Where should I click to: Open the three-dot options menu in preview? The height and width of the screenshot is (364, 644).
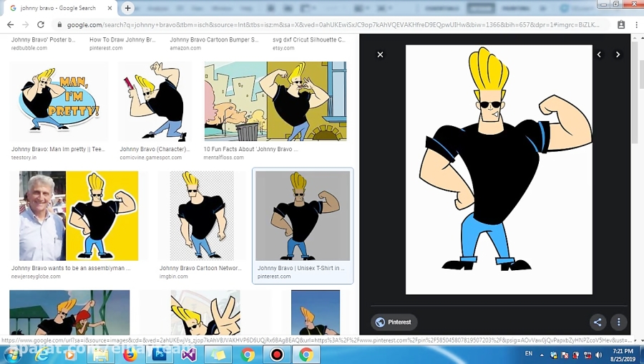point(618,322)
